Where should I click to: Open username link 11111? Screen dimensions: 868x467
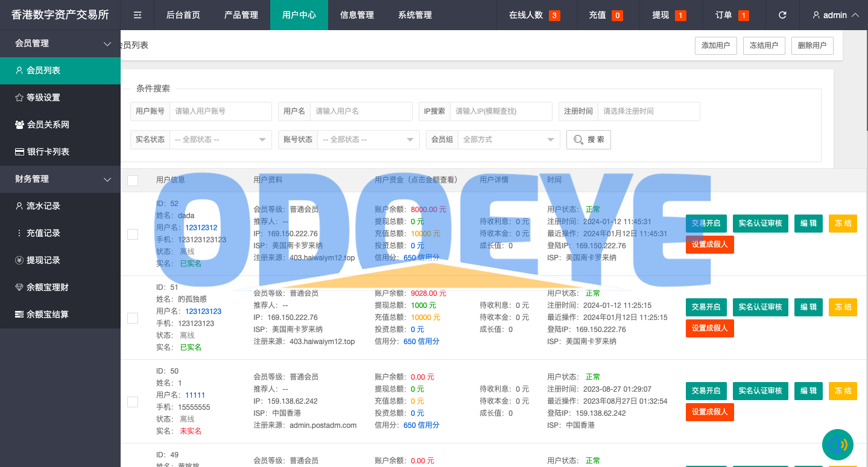[195, 395]
